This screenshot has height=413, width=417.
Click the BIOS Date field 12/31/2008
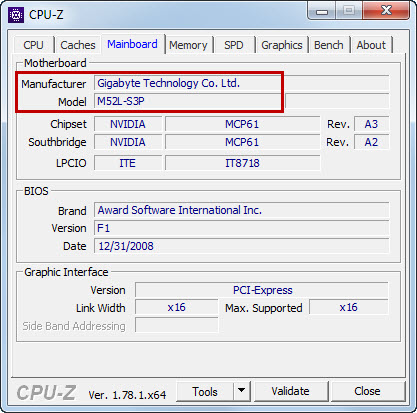[242, 246]
